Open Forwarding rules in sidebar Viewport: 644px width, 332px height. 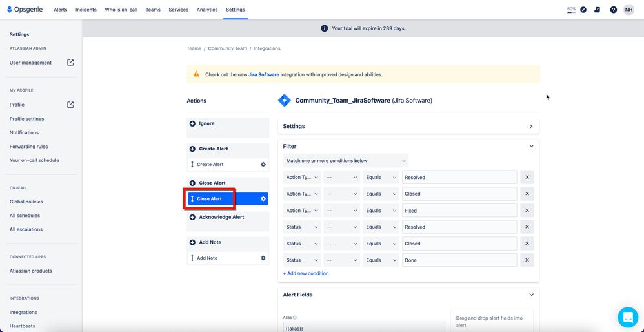pos(29,146)
